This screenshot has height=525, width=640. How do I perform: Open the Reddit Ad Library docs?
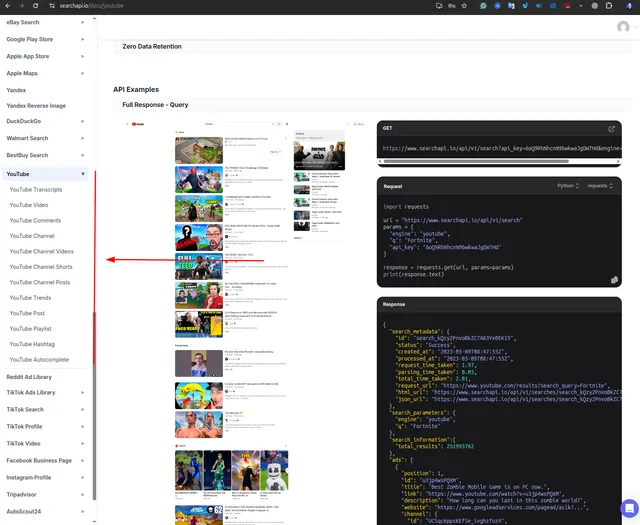(x=29, y=377)
